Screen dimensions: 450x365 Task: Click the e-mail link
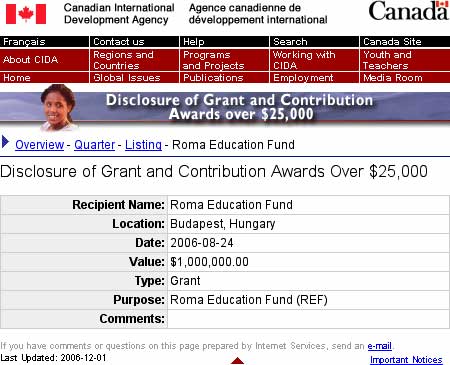click(x=380, y=346)
